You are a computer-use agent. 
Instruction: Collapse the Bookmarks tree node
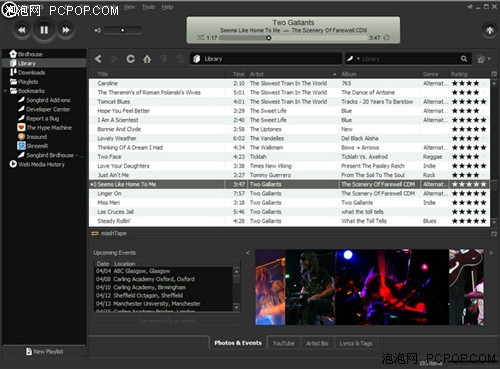pos(5,91)
